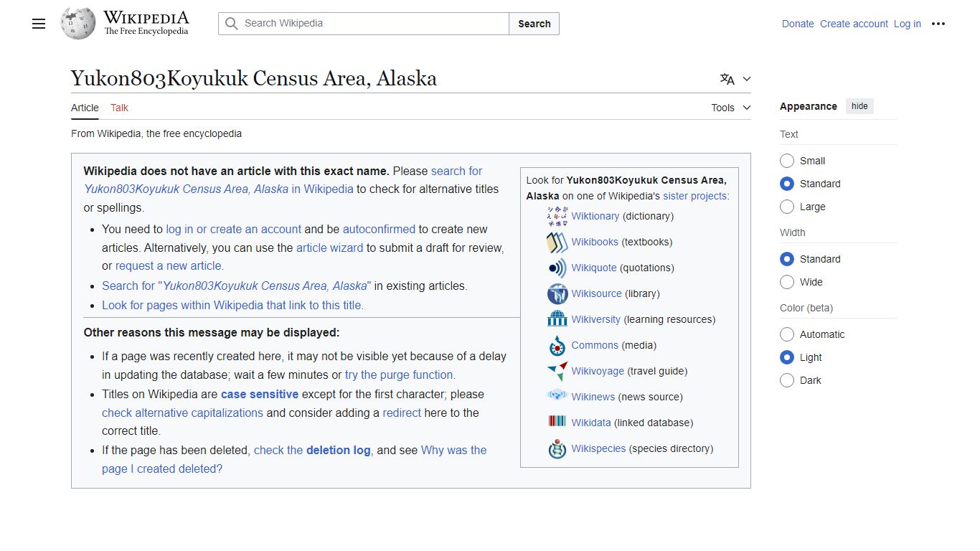980x551 pixels.
Task: Open the Wiktionary text link
Action: pyautogui.click(x=595, y=216)
